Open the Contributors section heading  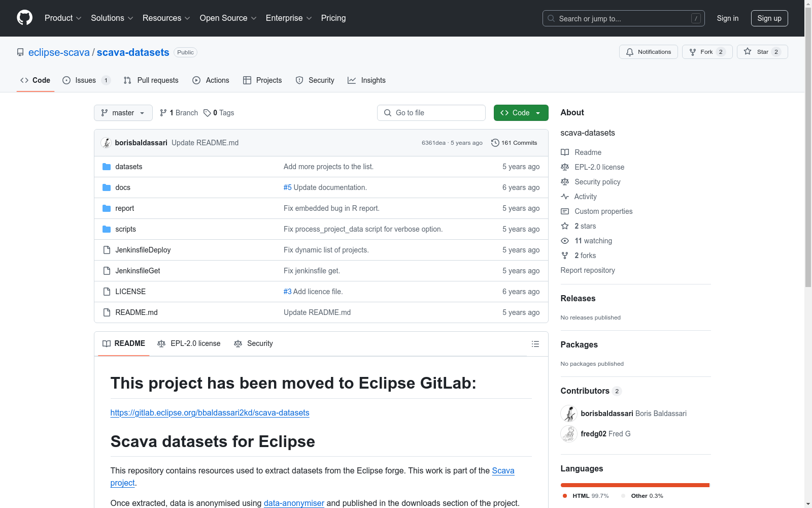click(591, 391)
